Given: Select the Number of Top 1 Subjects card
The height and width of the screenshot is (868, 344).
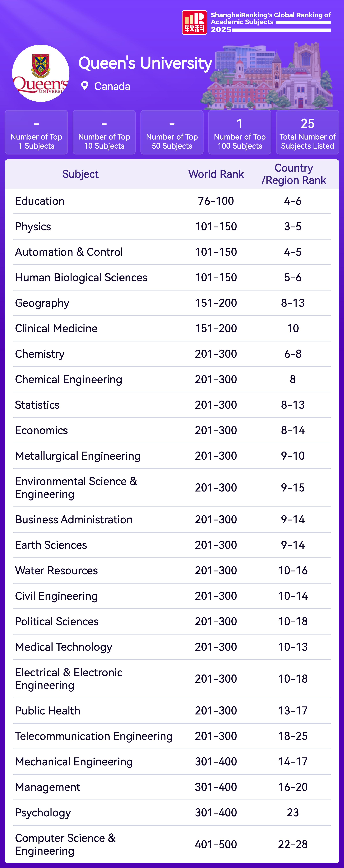Looking at the screenshot, I should [36, 132].
